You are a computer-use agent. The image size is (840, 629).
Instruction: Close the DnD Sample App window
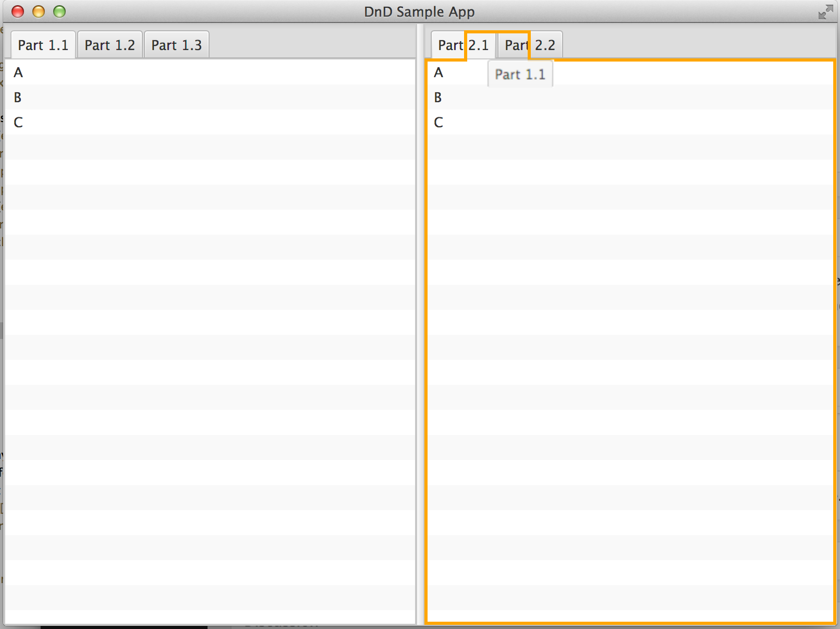coord(18,11)
